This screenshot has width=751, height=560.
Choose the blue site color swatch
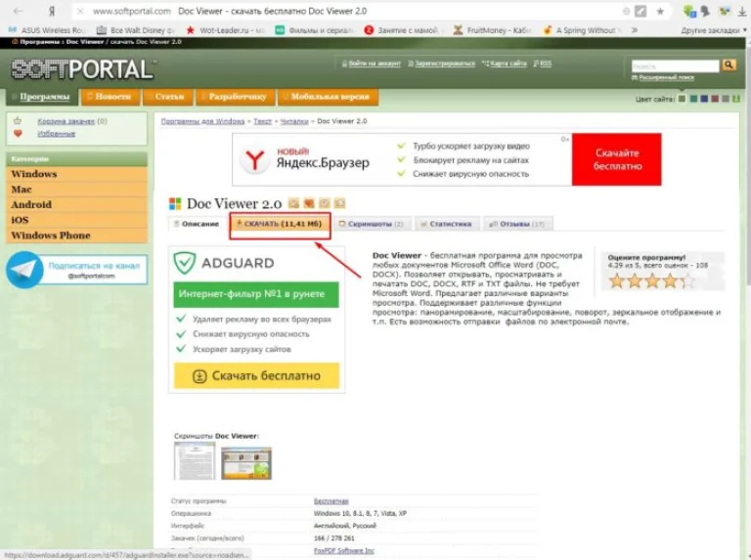coord(704,99)
